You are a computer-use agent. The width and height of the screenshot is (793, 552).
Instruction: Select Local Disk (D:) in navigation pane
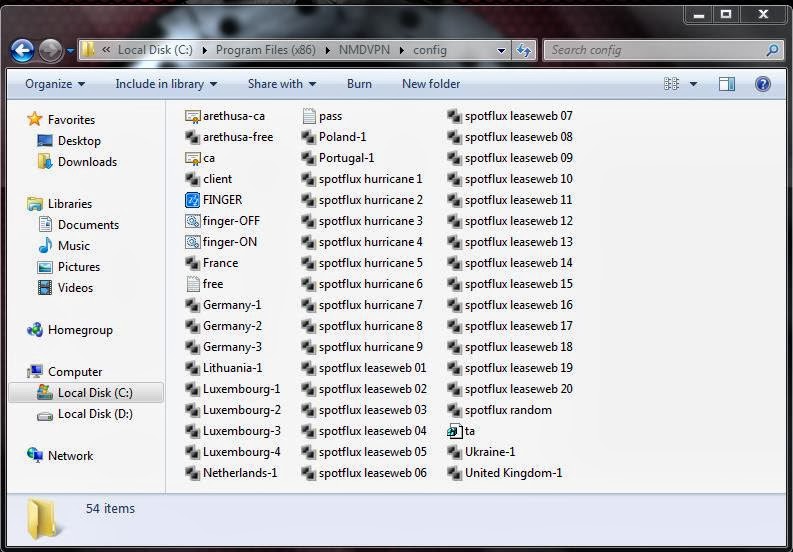[96, 414]
